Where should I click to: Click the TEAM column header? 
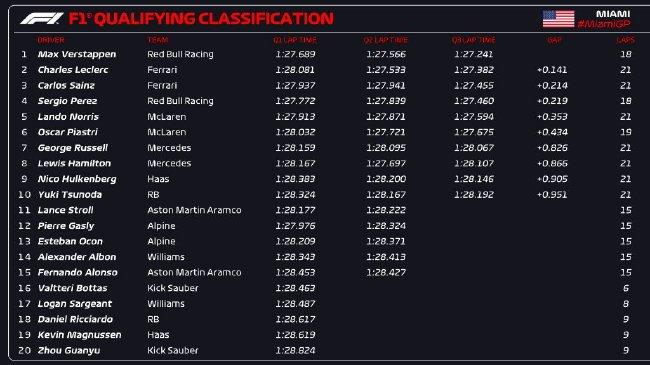[x=158, y=40]
